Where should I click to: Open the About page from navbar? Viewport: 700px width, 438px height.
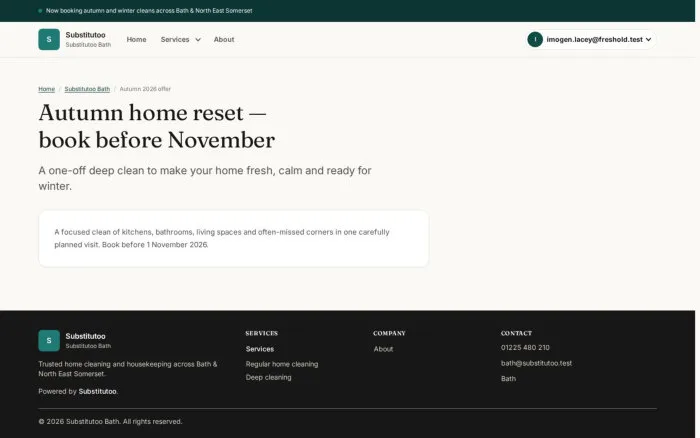click(x=224, y=39)
